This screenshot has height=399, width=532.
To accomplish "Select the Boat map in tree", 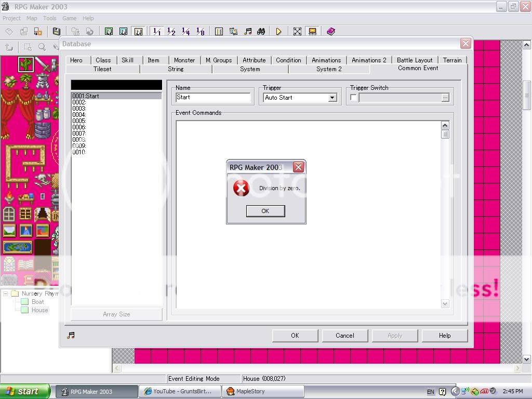I will click(37, 302).
